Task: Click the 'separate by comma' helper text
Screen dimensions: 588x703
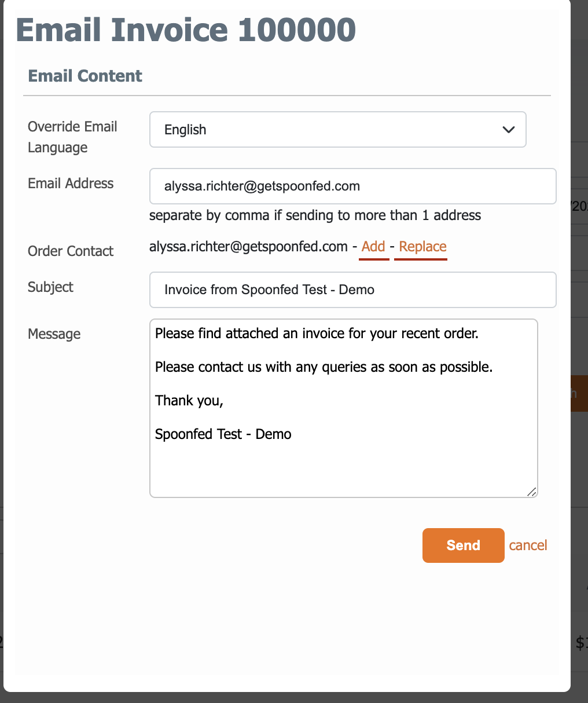Action: click(315, 215)
